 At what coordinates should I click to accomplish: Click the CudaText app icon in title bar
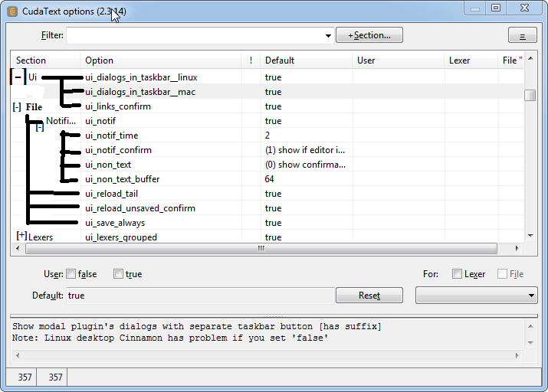click(12, 11)
